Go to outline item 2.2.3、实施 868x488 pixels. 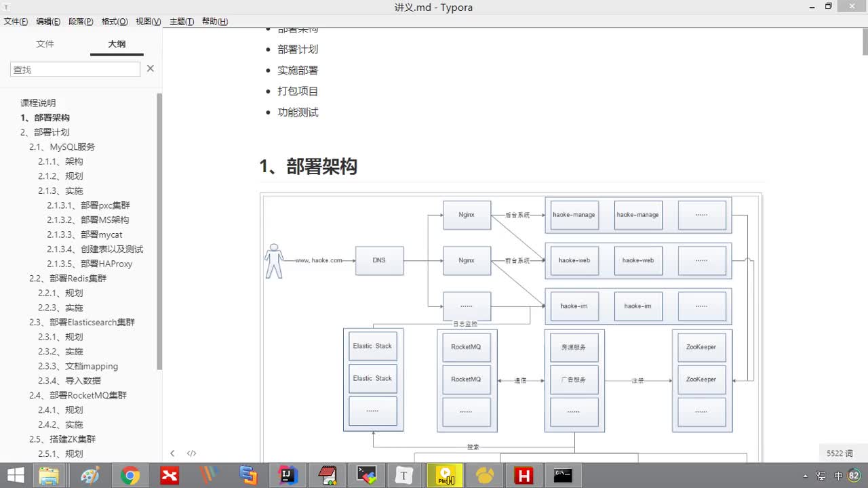[x=60, y=308]
